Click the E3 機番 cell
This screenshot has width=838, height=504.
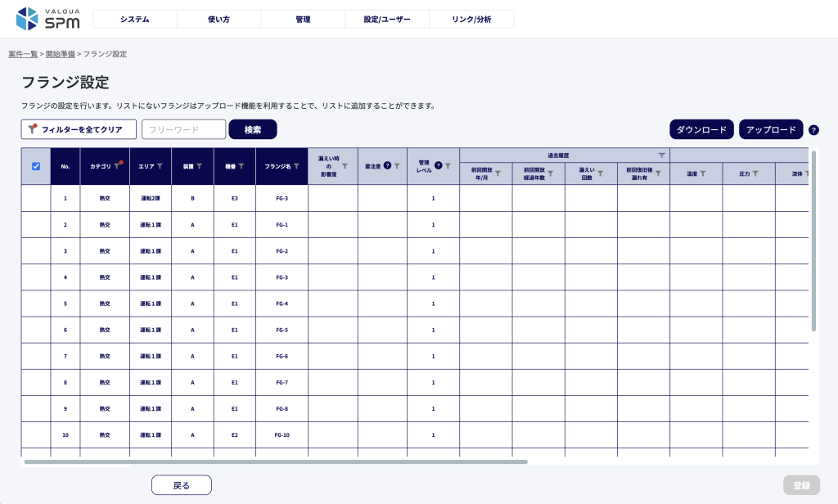coord(235,198)
